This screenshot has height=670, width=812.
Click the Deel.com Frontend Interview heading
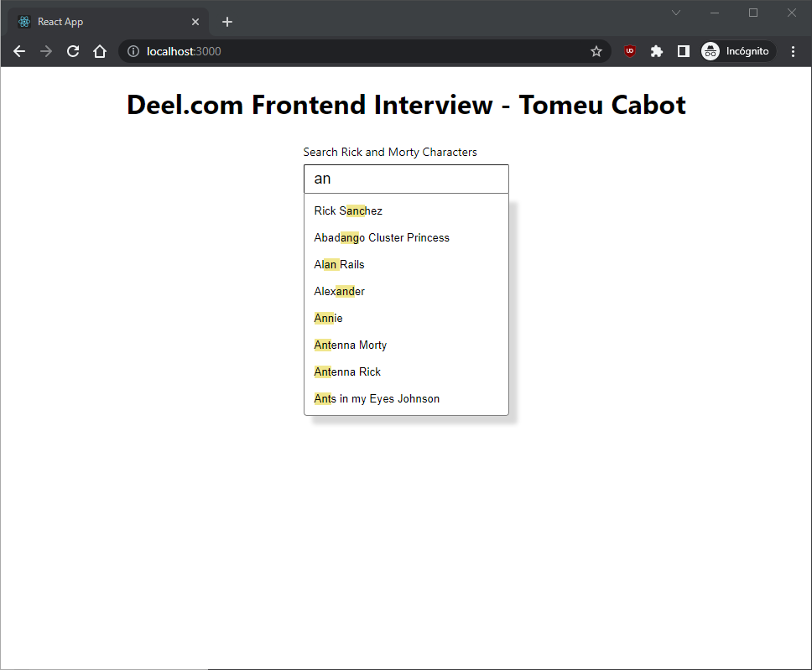(x=406, y=105)
